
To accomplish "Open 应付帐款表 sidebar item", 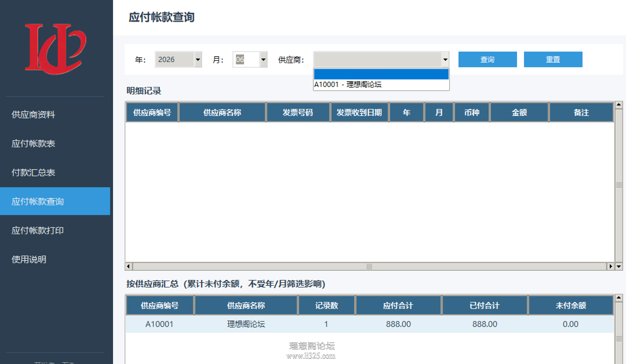I will [55, 143].
